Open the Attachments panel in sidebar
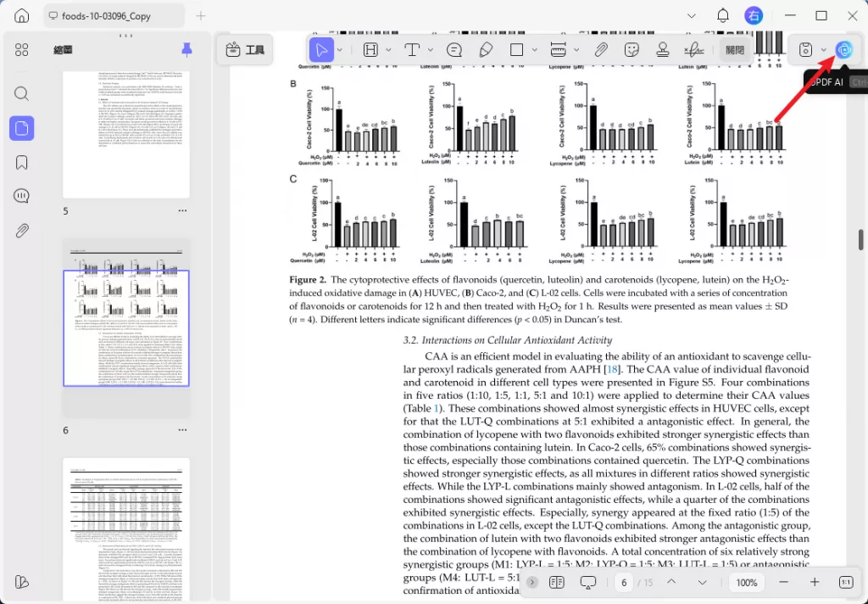Image resolution: width=868 pixels, height=604 pixels. [21, 231]
